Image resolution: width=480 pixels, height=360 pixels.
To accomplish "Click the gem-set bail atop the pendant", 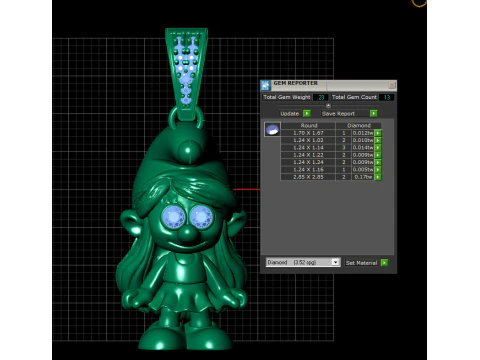I will click(186, 74).
